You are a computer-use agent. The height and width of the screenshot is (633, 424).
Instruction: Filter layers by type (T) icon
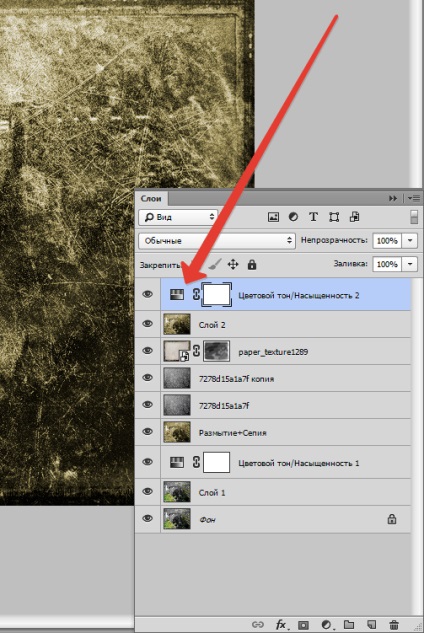point(313,217)
